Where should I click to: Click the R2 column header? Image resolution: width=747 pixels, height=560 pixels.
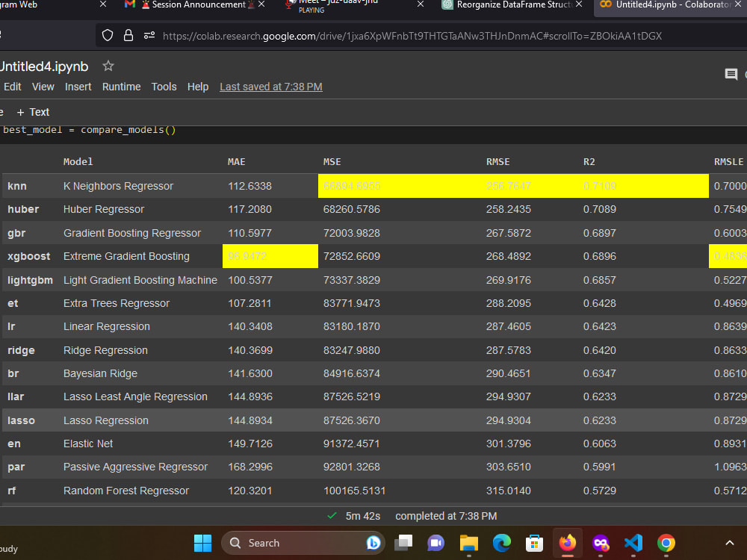pyautogui.click(x=589, y=162)
